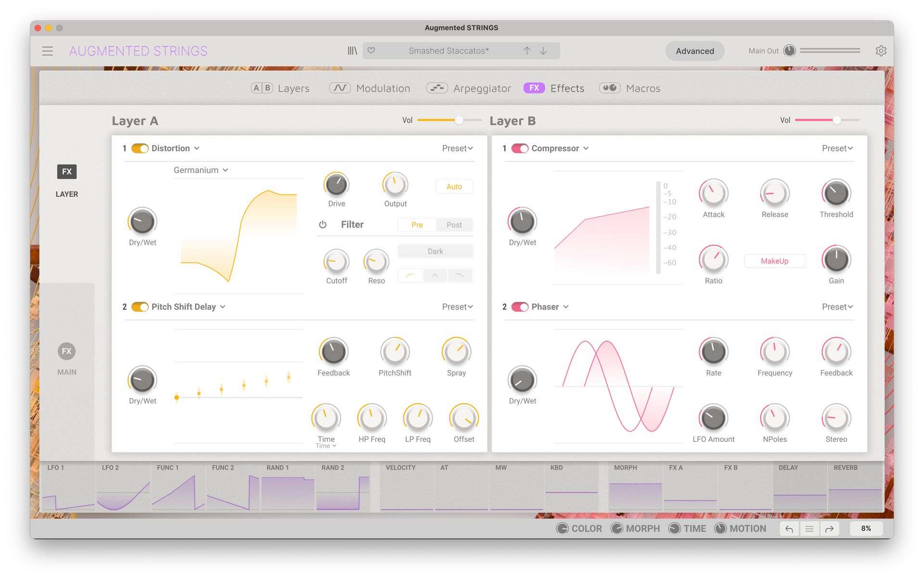
Task: Expand Pitch Shift Delay type dropdown
Action: click(x=188, y=307)
